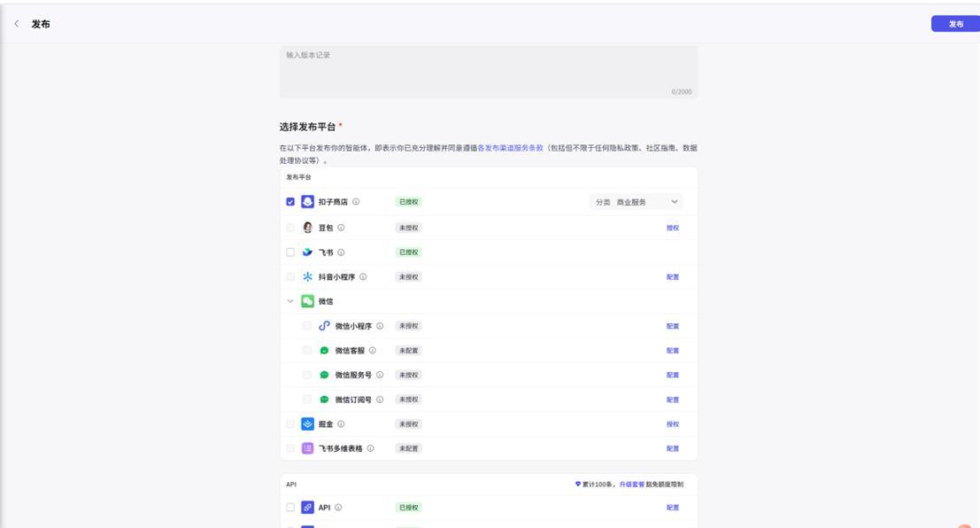This screenshot has height=528, width=980.
Task: Go back using the top-left arrow
Action: click(x=16, y=24)
